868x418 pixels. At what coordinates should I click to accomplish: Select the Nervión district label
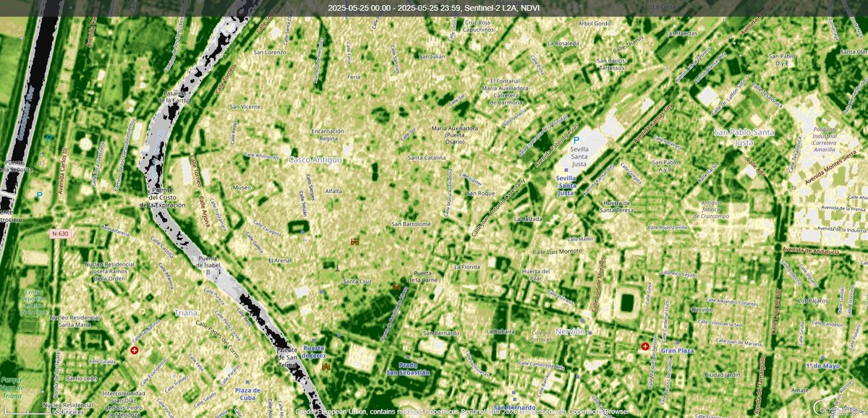pyautogui.click(x=569, y=331)
